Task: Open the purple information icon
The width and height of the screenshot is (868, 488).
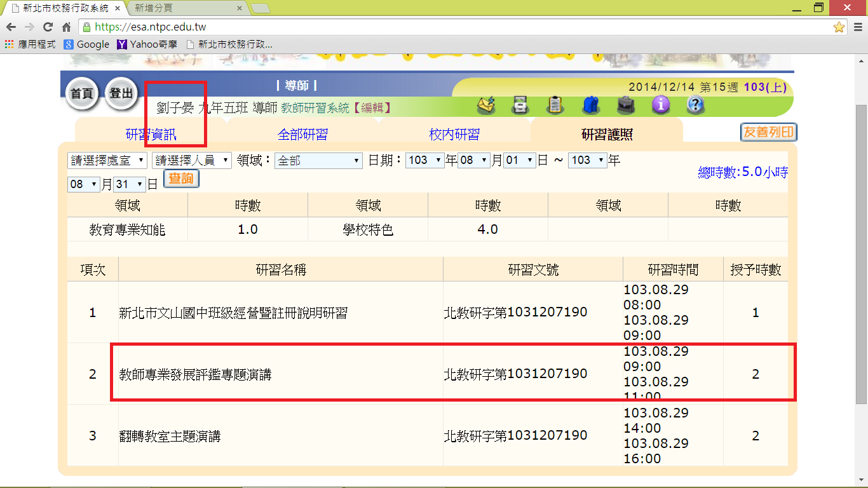Action: pos(661,105)
